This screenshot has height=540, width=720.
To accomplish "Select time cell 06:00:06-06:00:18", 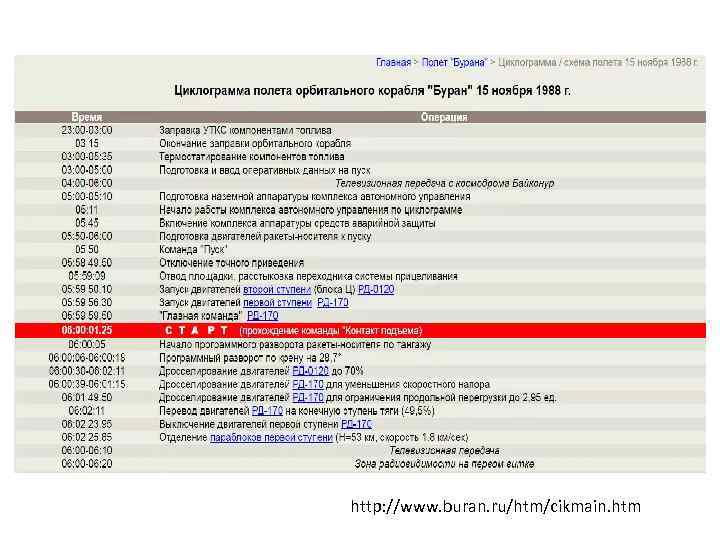I will tap(87, 358).
